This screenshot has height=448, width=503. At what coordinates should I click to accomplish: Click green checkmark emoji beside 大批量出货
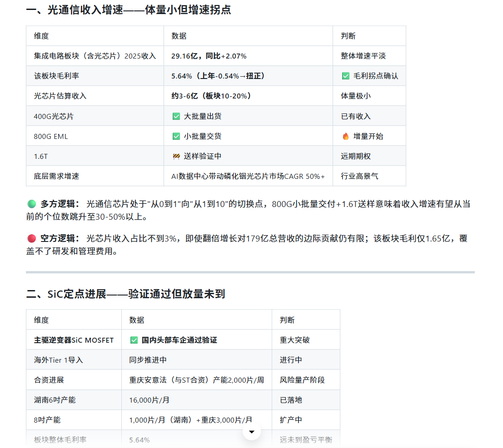[176, 116]
